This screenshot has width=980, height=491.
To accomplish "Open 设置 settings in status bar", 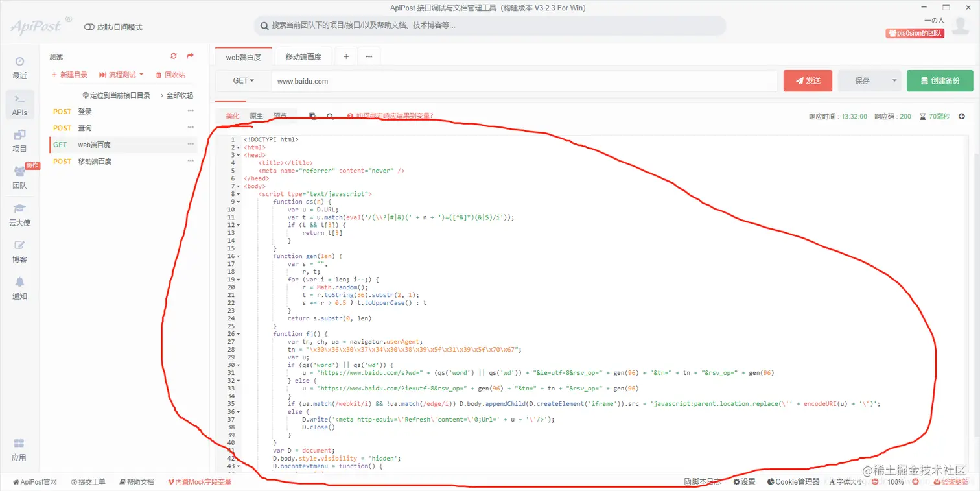I will pos(744,482).
